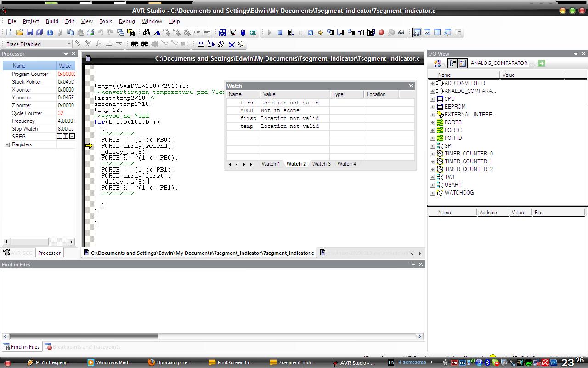588x368 pixels.
Task: Toggle the SREG T flag bit
Action: (x=66, y=137)
